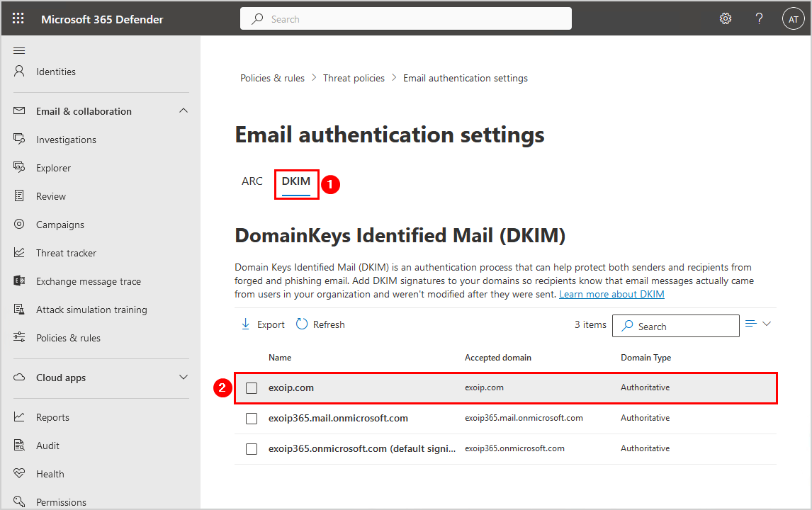
Task: Click the Email & collaboration envelope icon
Action: pos(19,110)
